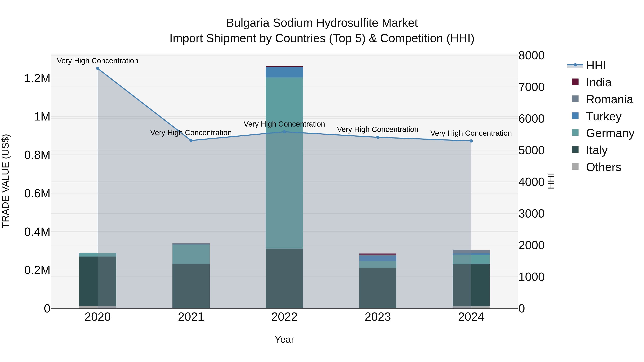
Task: Toggle the Germany legend entry
Action: [x=603, y=133]
